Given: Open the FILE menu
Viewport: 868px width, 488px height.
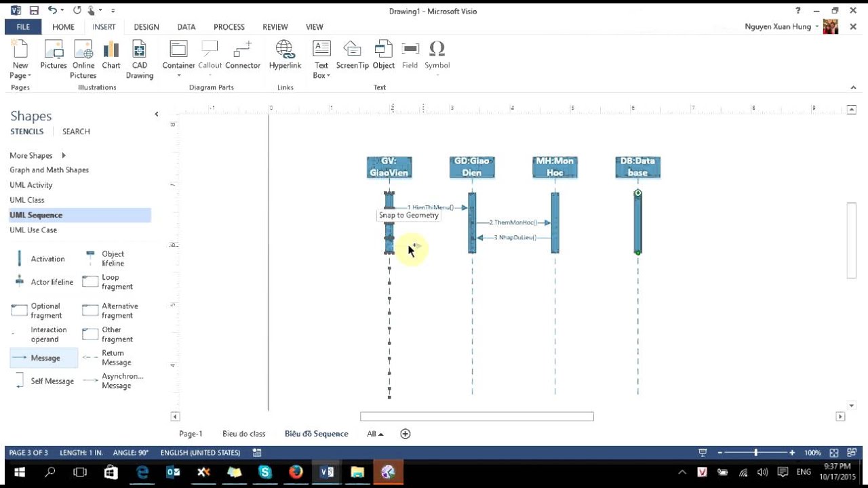Looking at the screenshot, I should [x=23, y=27].
